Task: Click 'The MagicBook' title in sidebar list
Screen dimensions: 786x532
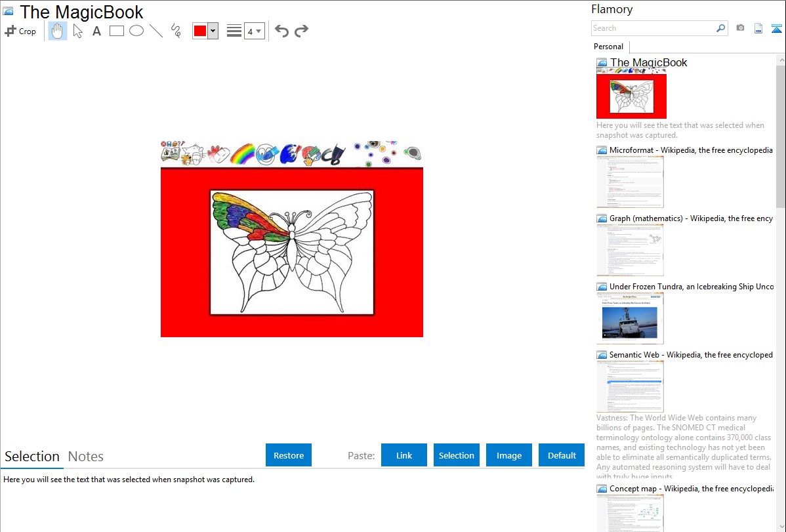Action: click(649, 63)
